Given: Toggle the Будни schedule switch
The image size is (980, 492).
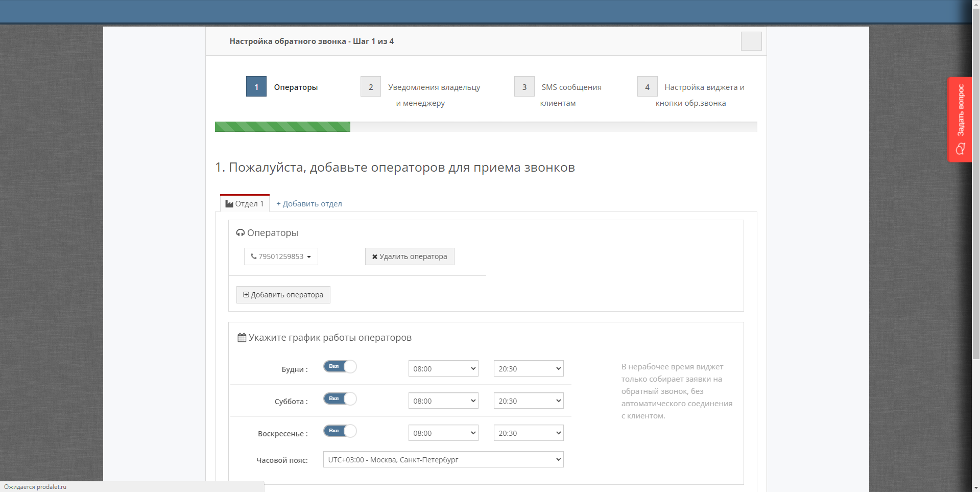Looking at the screenshot, I should click(x=340, y=367).
